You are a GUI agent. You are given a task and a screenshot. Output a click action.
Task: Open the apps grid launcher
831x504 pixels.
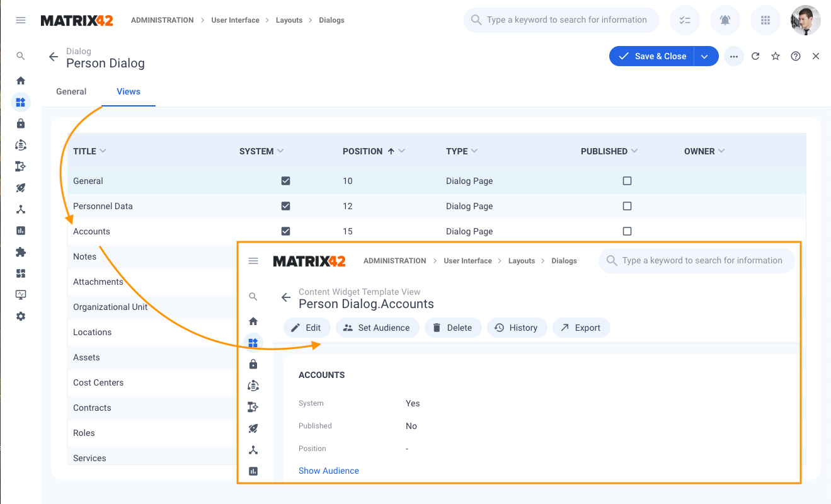tap(765, 20)
